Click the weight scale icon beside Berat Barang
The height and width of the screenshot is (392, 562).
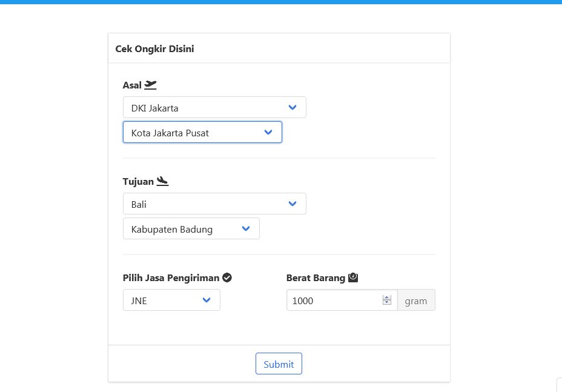[353, 277]
